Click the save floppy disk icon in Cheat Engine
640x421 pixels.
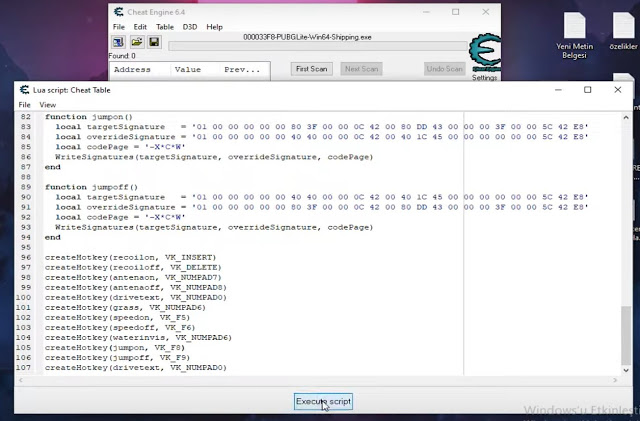(154, 42)
